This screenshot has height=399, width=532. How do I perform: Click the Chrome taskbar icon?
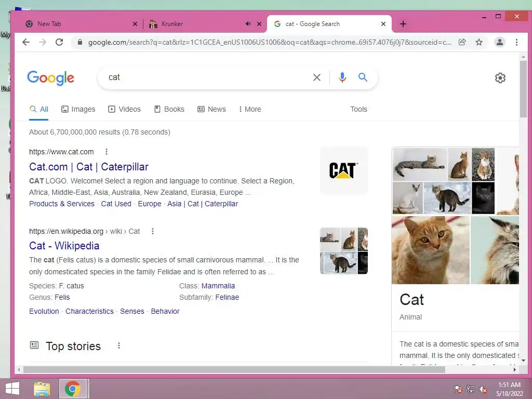pyautogui.click(x=73, y=389)
